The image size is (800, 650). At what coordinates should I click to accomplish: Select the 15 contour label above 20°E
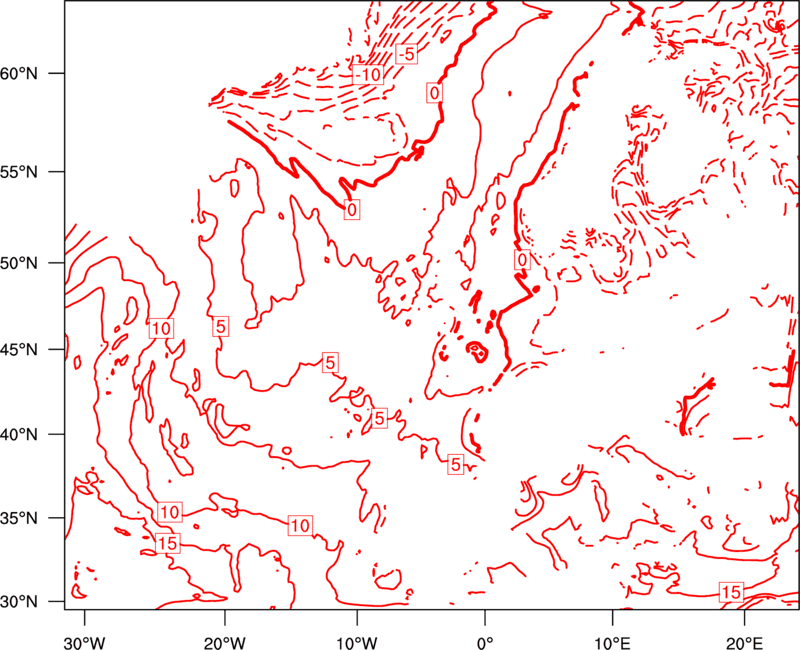click(x=731, y=592)
